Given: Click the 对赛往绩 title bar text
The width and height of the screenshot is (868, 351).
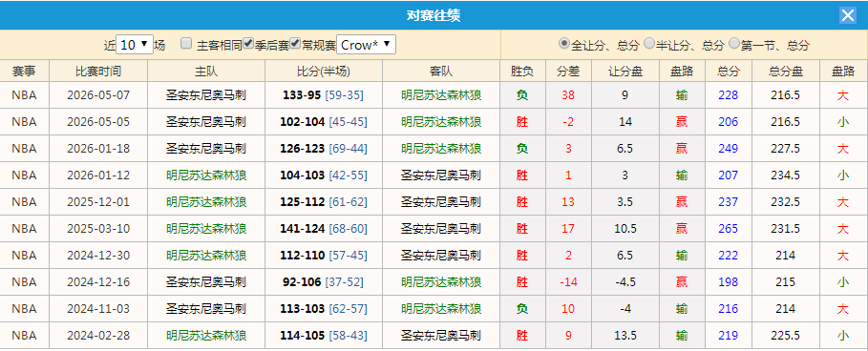Looking at the screenshot, I should (x=434, y=15).
